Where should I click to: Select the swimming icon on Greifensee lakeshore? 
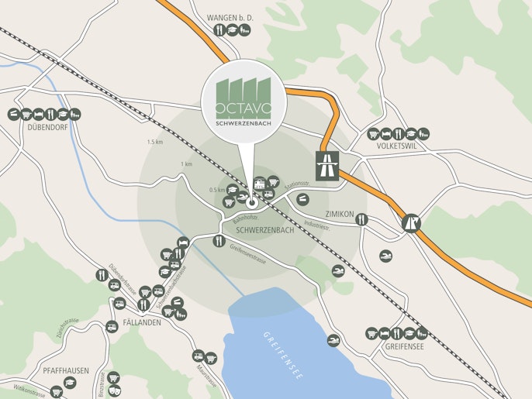pos(333,340)
